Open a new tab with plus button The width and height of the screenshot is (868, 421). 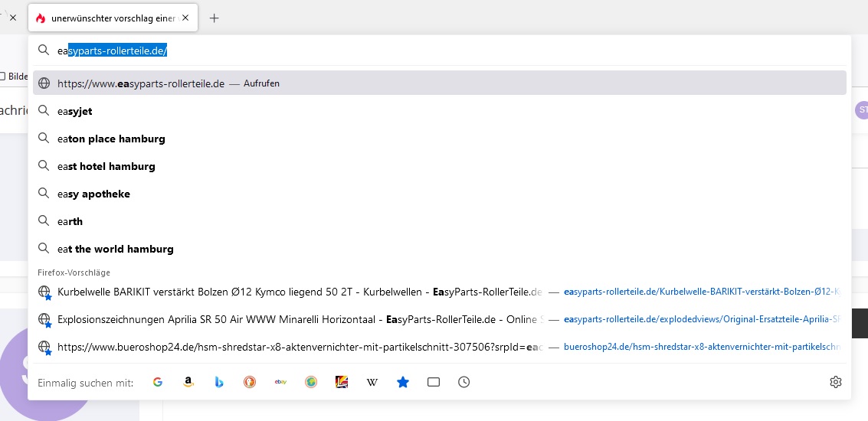[x=215, y=18]
